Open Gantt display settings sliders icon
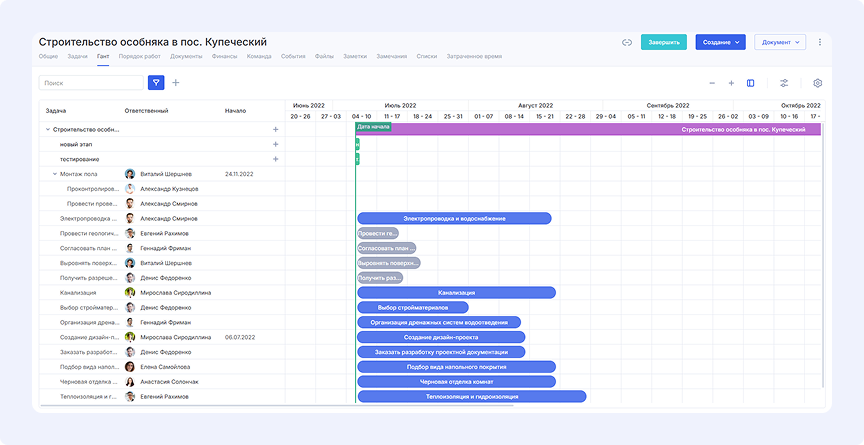Viewport: 864px width, 445px height. point(784,83)
